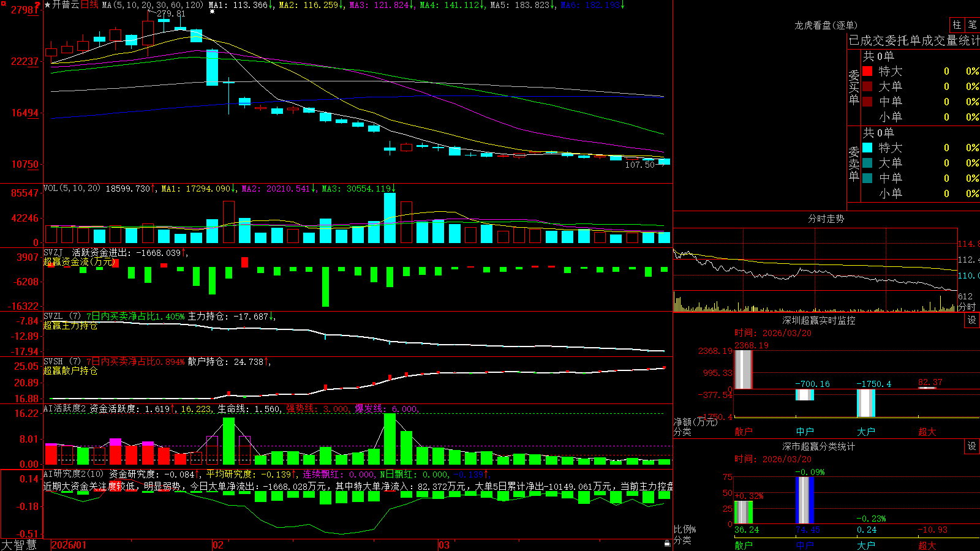The height and width of the screenshot is (551, 980).
Task: Click the 107.50 low price annotation
Action: (x=639, y=165)
